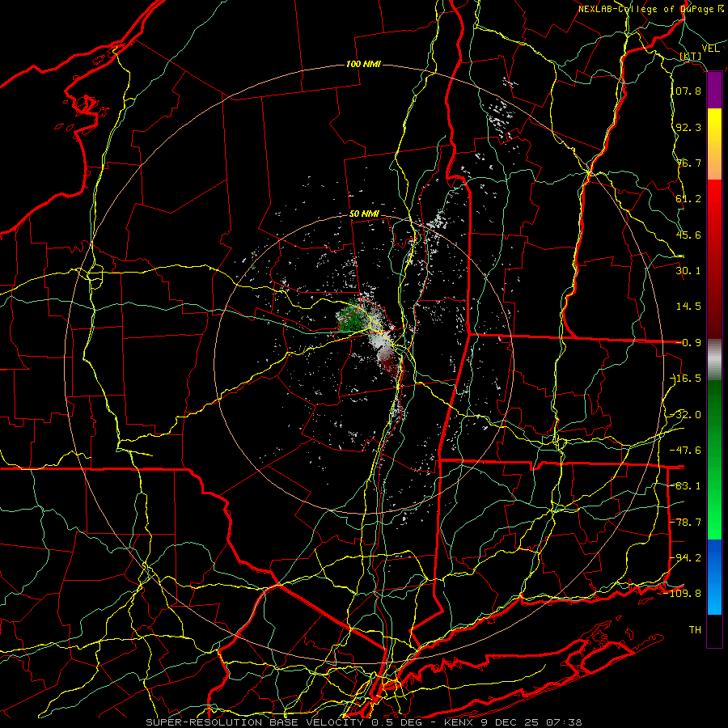Viewport: 728px width, 728px height.
Task: Click the 30.1 velocity scale value
Action: (x=688, y=271)
